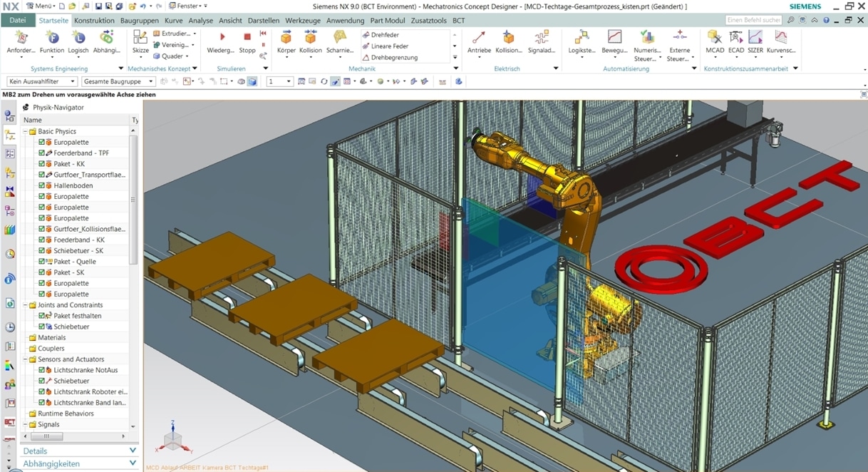The height and width of the screenshot is (472, 868).
Task: Open the Signaladapter tool
Action: coord(542,42)
